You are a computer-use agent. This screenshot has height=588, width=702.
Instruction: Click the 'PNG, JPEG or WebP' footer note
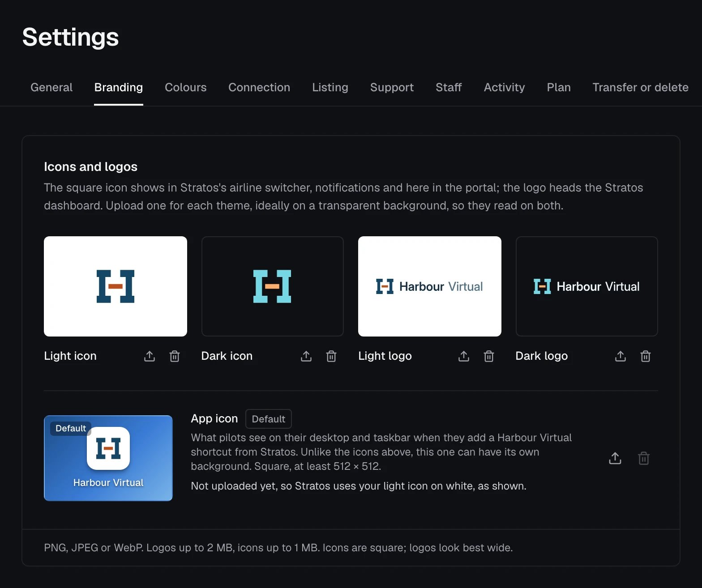(x=278, y=548)
